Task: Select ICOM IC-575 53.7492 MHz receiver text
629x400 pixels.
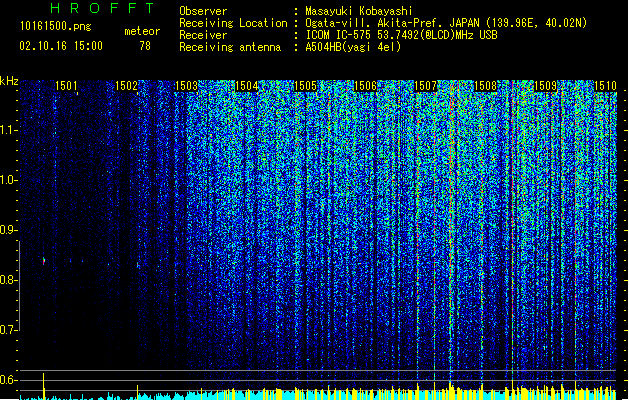Action: [x=401, y=35]
